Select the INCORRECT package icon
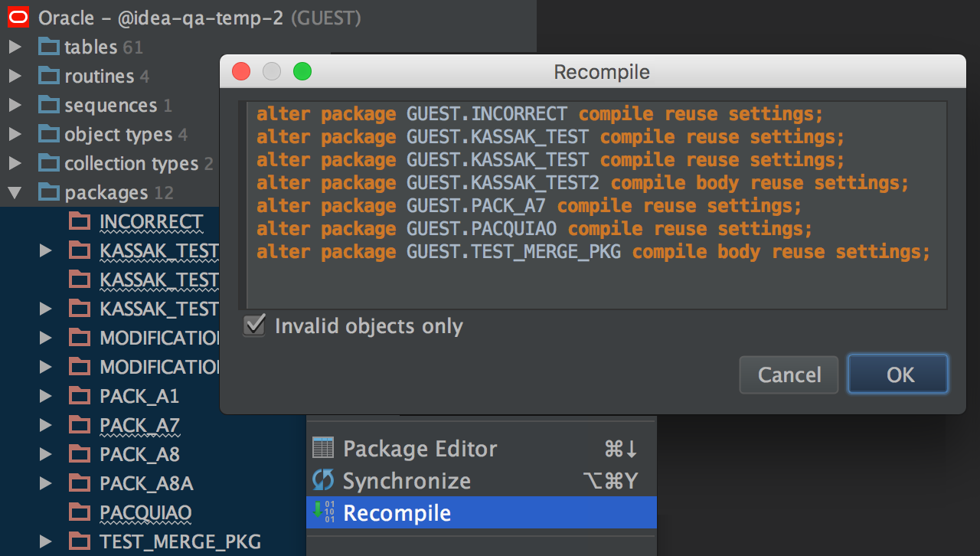980x556 pixels. pos(80,221)
